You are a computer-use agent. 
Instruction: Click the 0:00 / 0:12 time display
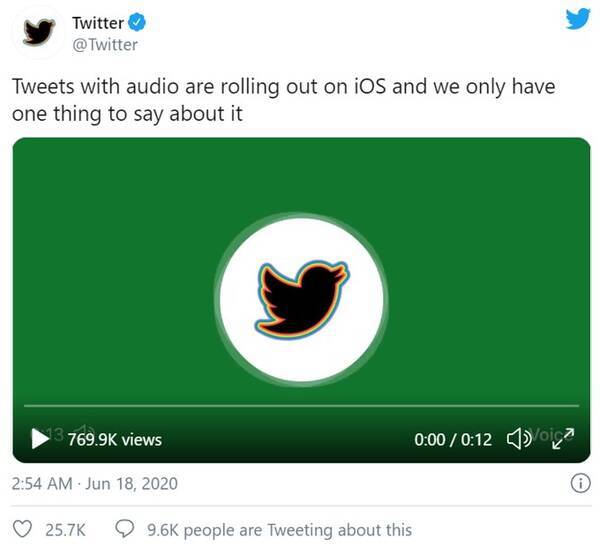click(x=453, y=439)
